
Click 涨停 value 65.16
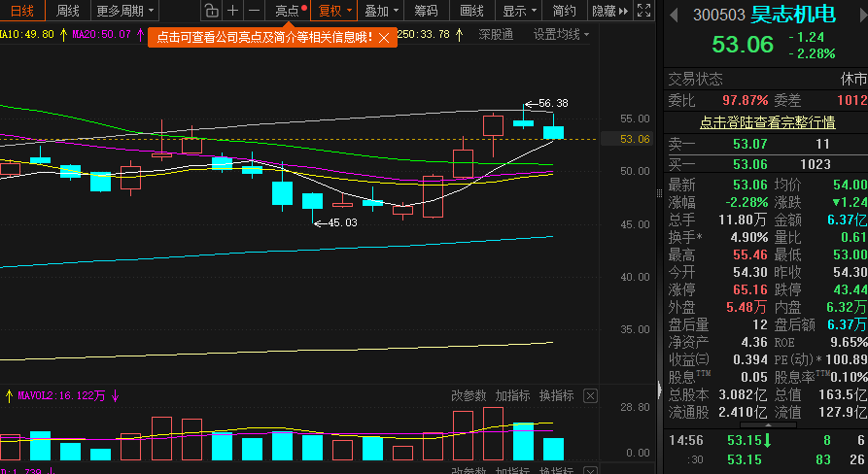tap(750, 289)
